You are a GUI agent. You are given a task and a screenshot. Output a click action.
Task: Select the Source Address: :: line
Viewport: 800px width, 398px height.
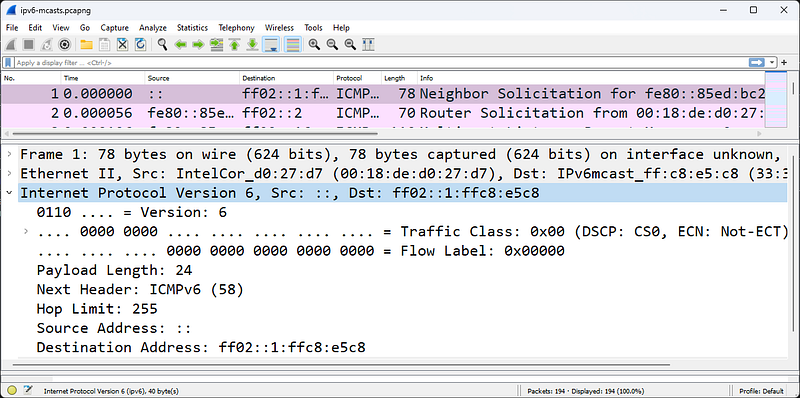(x=114, y=328)
